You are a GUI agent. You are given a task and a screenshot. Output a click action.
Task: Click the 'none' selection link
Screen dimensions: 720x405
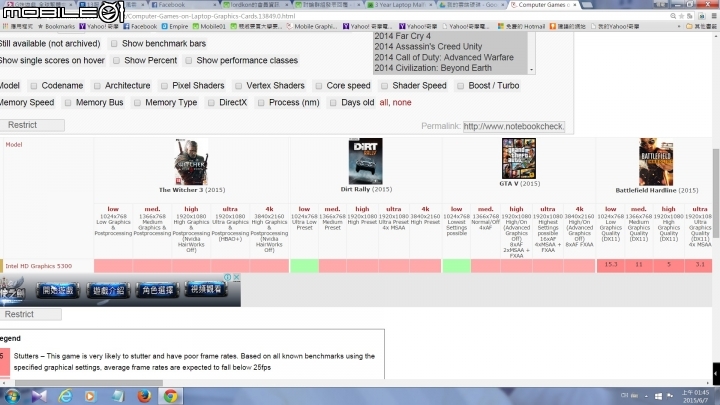tap(402, 102)
